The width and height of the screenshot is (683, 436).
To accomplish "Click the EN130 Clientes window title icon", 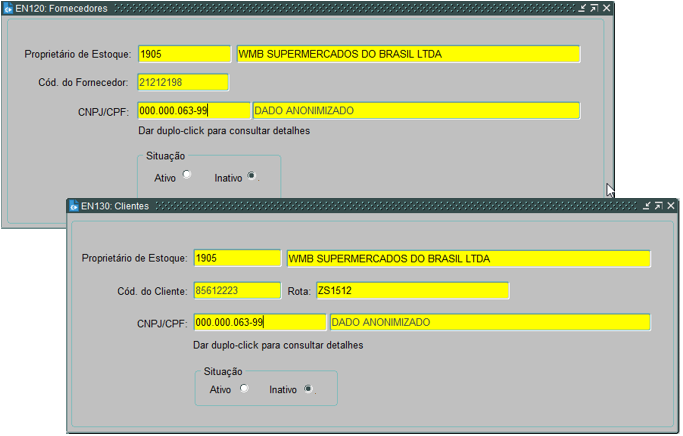I will pos(74,206).
